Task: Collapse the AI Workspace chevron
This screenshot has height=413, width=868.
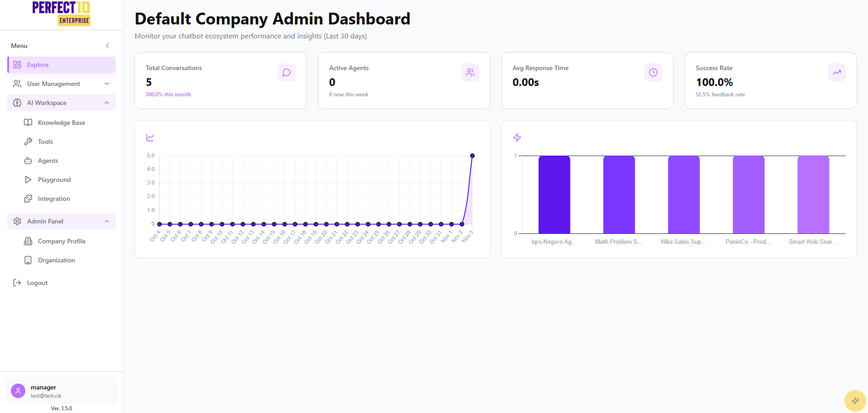Action: point(107,103)
